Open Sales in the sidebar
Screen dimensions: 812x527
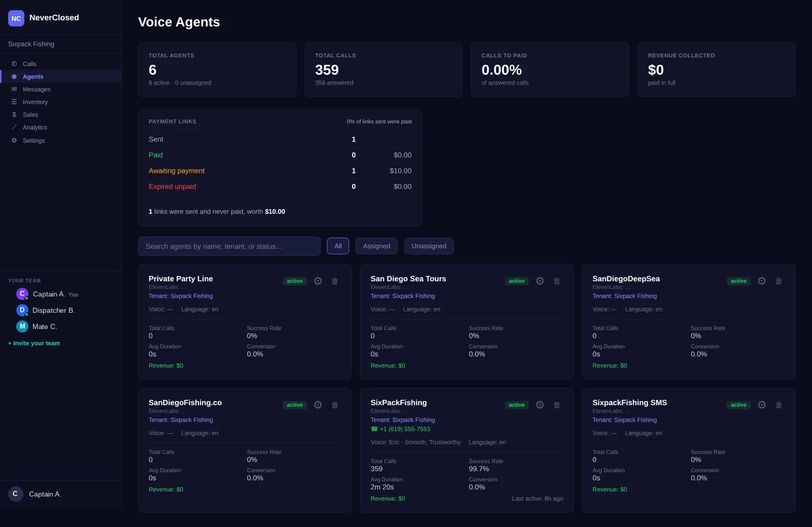point(61,115)
